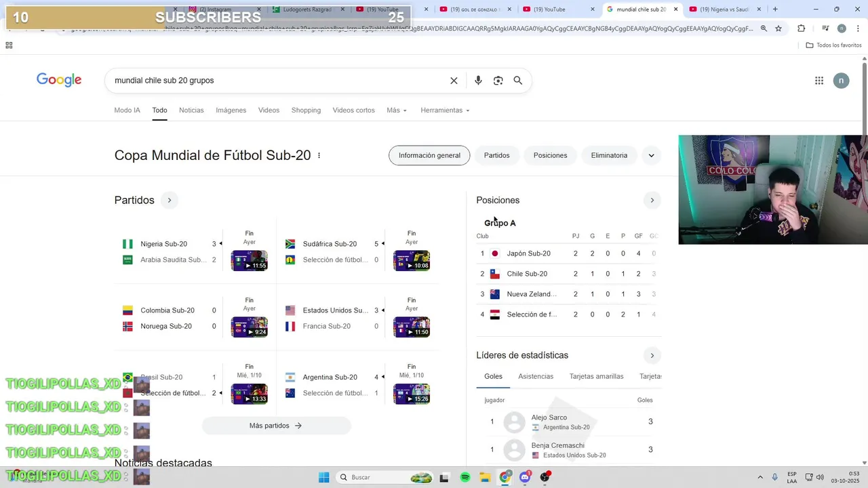Expand Líderes de estadísticas arrow

[x=652, y=355]
